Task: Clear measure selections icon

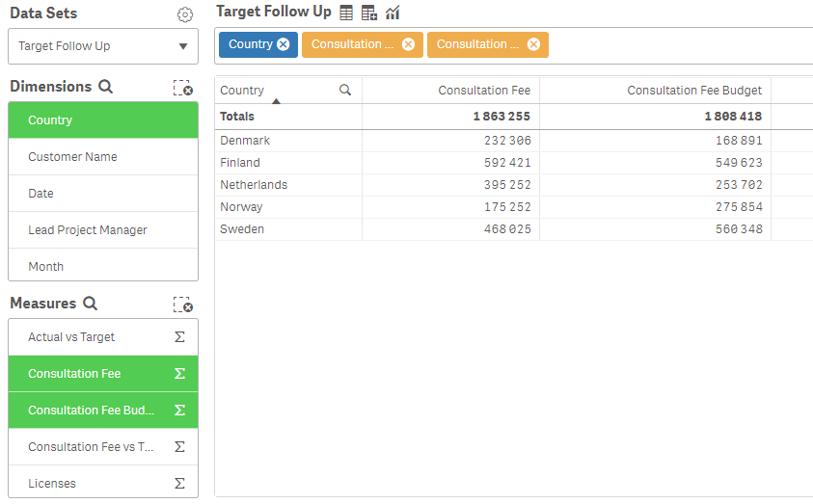Action: point(183,305)
